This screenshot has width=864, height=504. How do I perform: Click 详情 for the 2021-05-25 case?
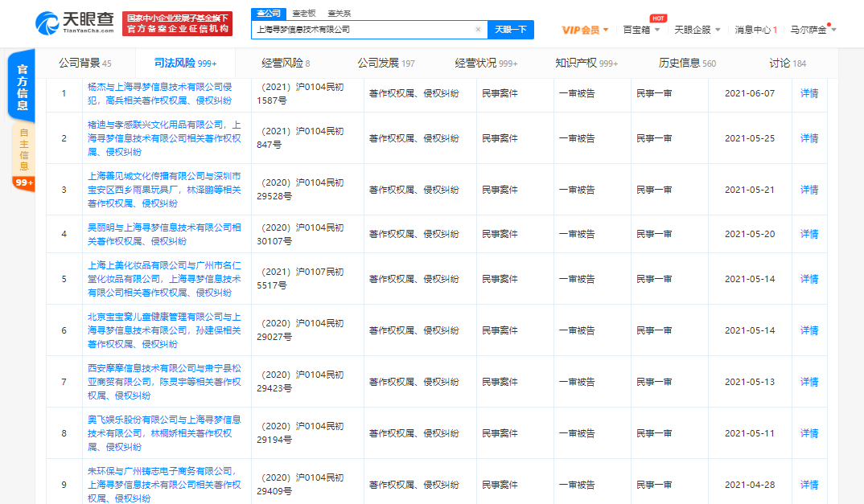coord(809,138)
